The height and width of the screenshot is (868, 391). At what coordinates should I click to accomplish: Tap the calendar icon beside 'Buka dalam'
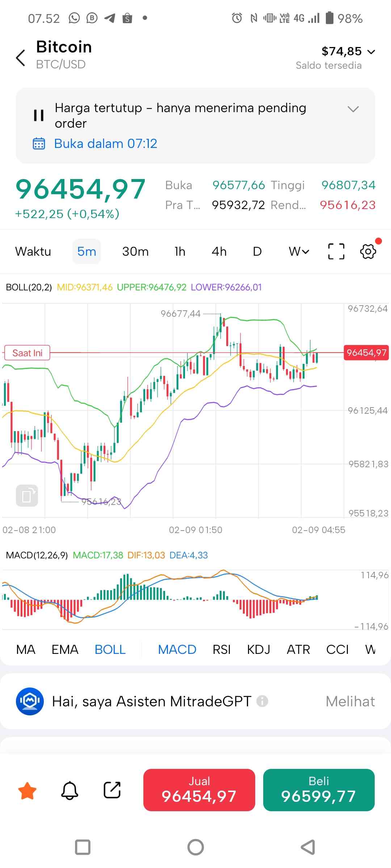(39, 144)
